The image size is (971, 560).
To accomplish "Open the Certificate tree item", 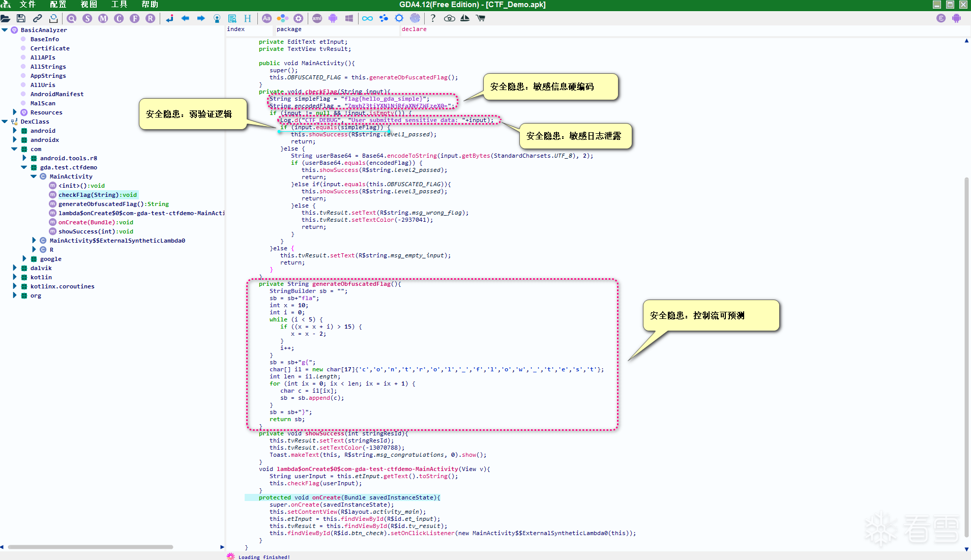I will [50, 48].
